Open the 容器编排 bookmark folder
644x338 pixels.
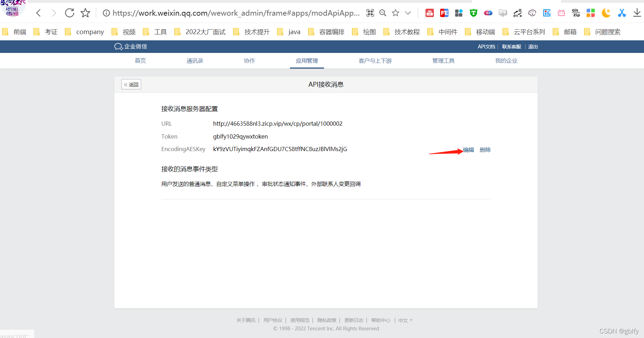(327, 32)
